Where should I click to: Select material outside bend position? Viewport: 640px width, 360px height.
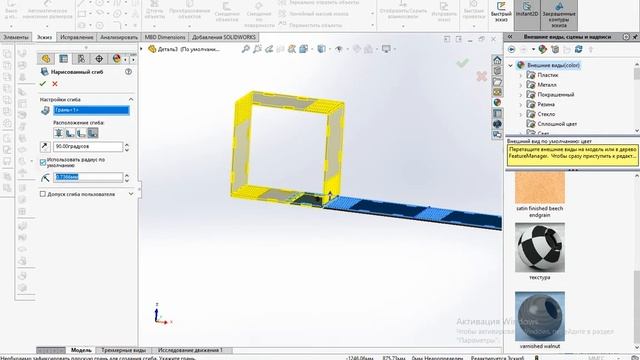click(82, 133)
